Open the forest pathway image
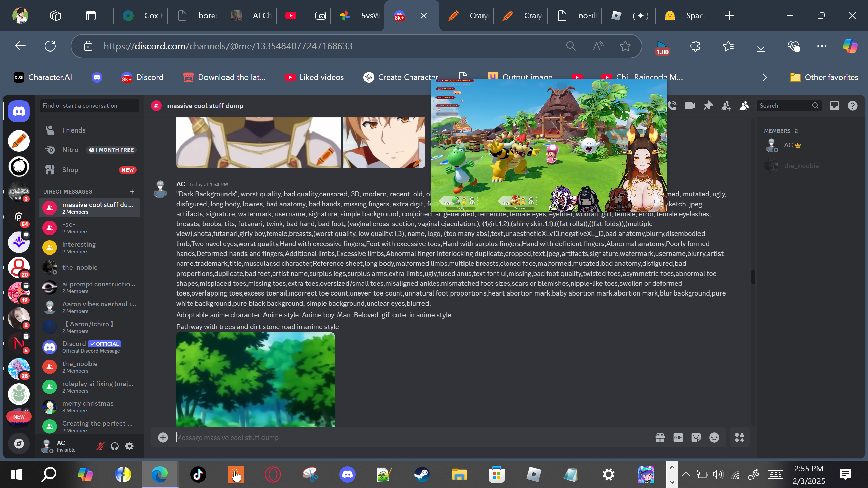The height and width of the screenshot is (488, 868). tap(255, 380)
